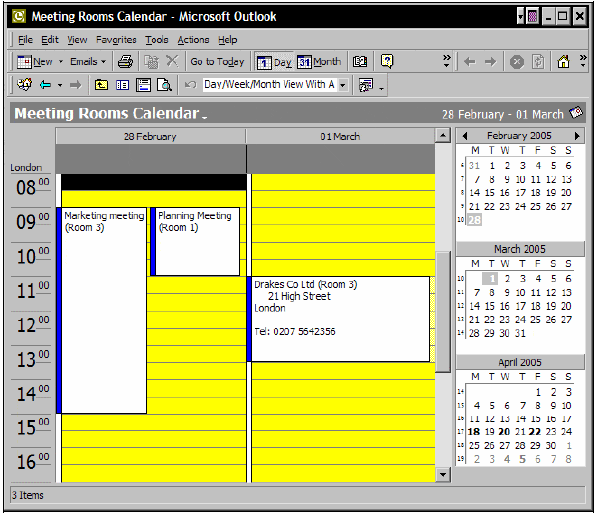This screenshot has width=595, height=513.
Task: Expand more Standard toolbar buttons chevron
Action: coord(447,61)
